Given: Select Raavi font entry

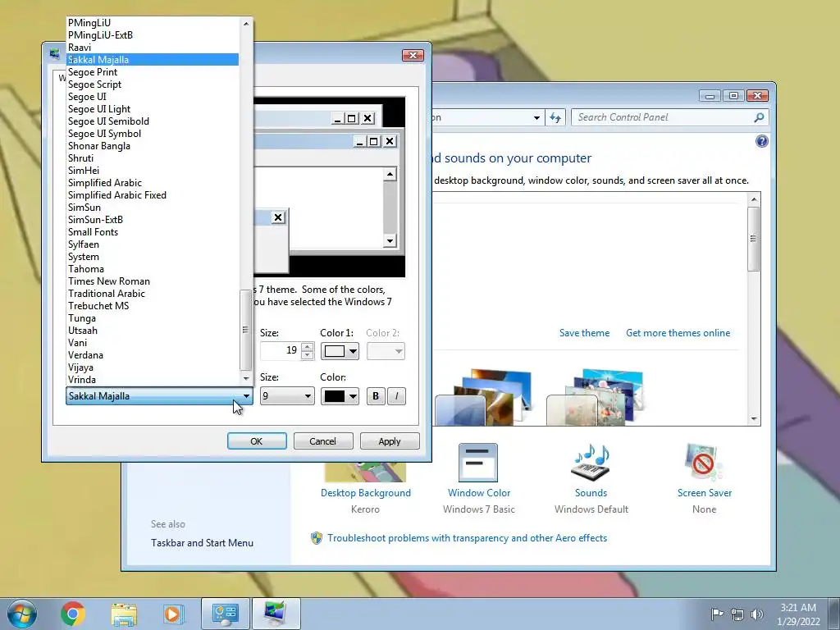Looking at the screenshot, I should click(152, 47).
